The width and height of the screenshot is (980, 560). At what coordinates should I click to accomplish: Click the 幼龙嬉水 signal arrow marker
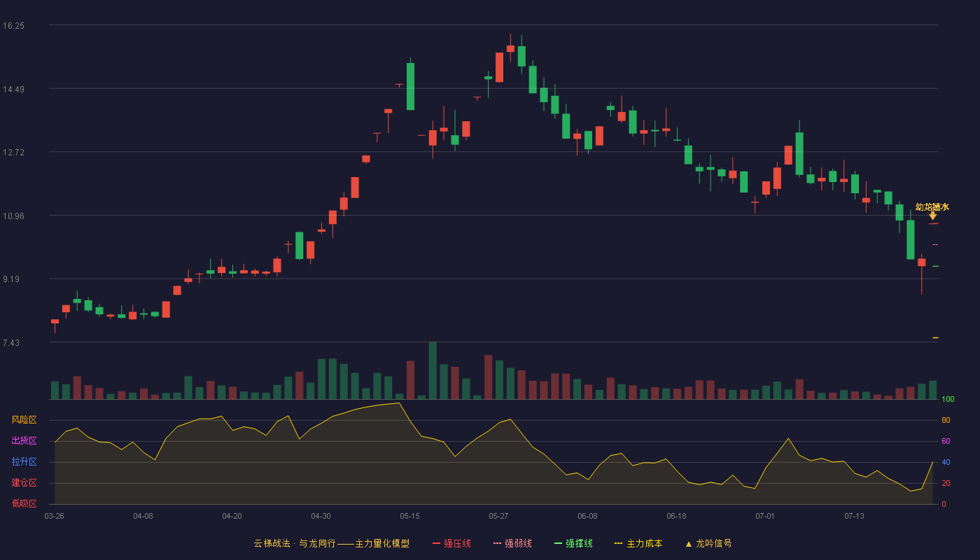pyautogui.click(x=932, y=216)
